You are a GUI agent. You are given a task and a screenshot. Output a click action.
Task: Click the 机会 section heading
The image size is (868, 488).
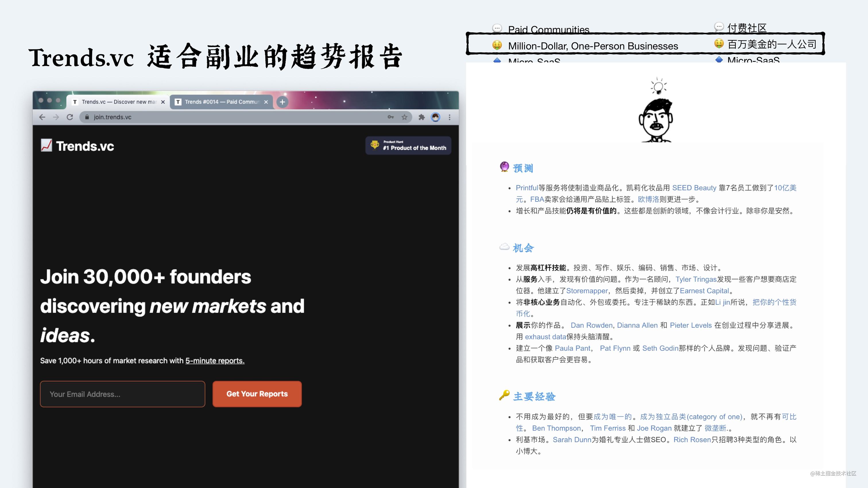(x=523, y=248)
